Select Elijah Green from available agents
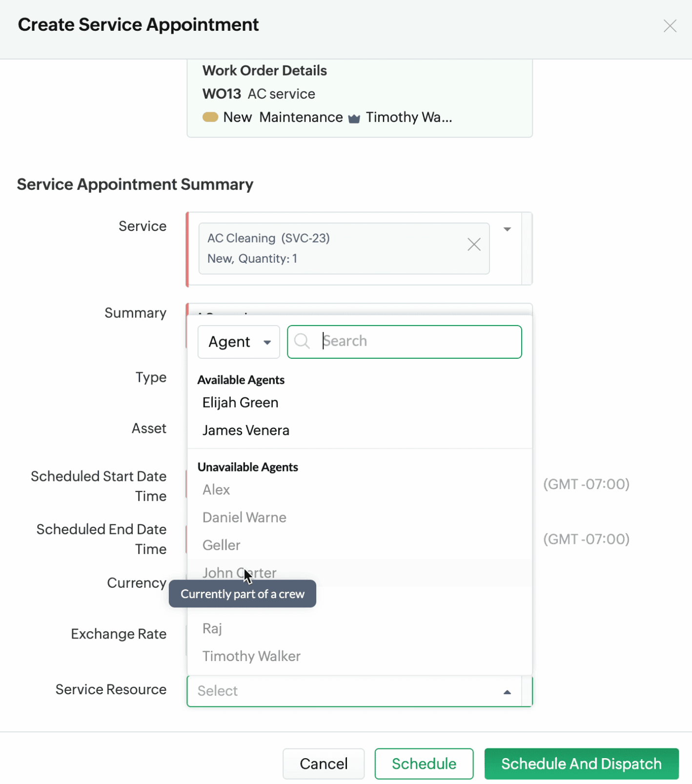This screenshot has width=692, height=784. (240, 403)
